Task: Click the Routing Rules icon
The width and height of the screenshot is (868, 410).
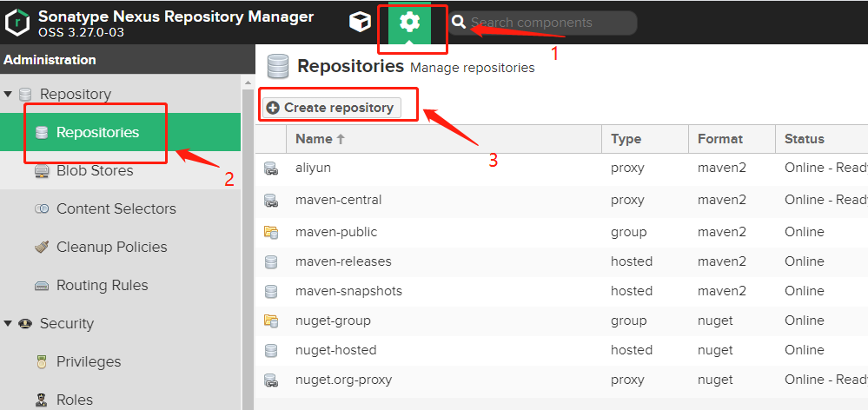Action: [42, 286]
